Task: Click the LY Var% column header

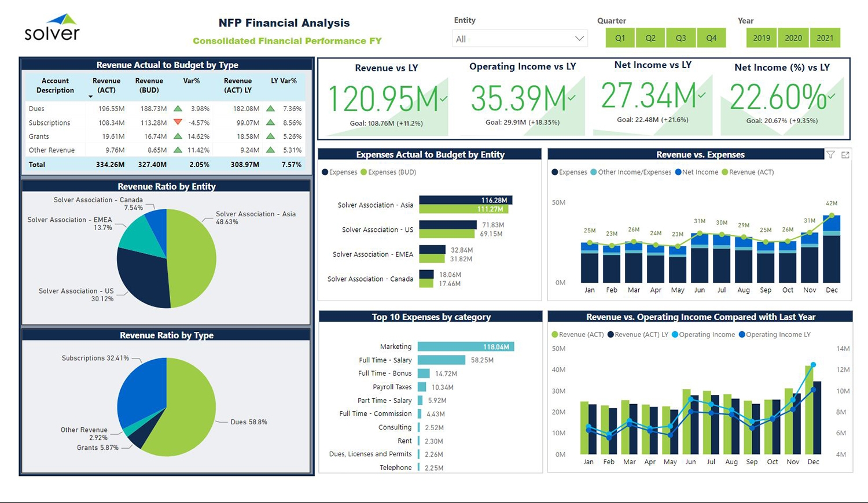Action: 284,81
